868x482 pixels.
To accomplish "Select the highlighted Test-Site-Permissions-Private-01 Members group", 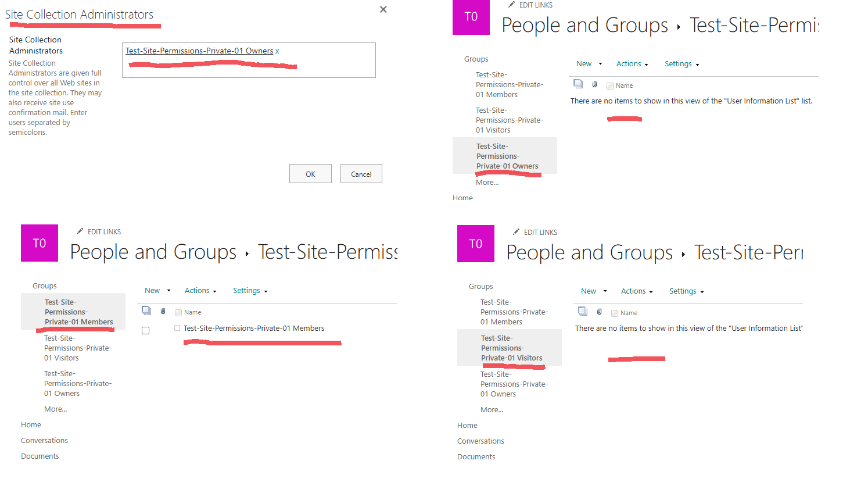I will 79,312.
